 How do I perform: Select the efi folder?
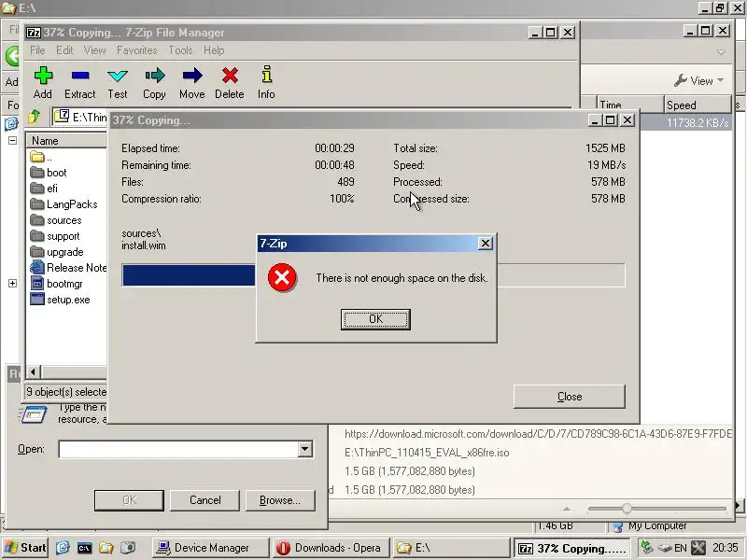pos(43,189)
